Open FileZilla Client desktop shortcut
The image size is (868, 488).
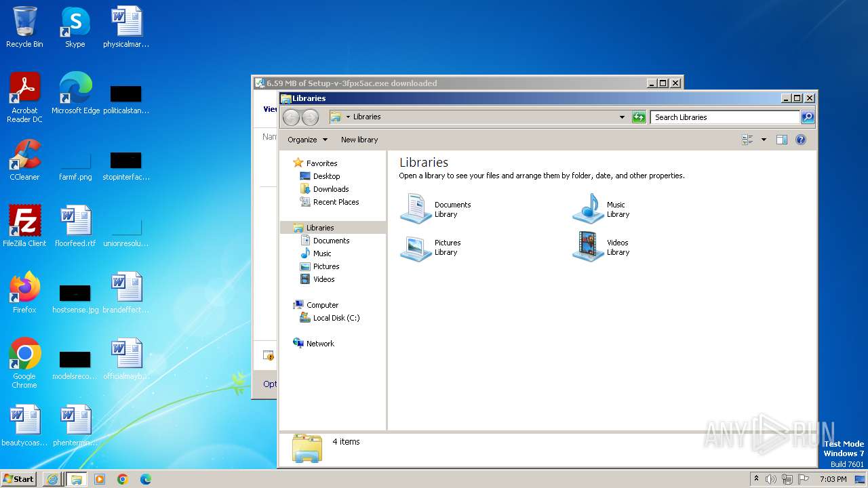[24, 226]
